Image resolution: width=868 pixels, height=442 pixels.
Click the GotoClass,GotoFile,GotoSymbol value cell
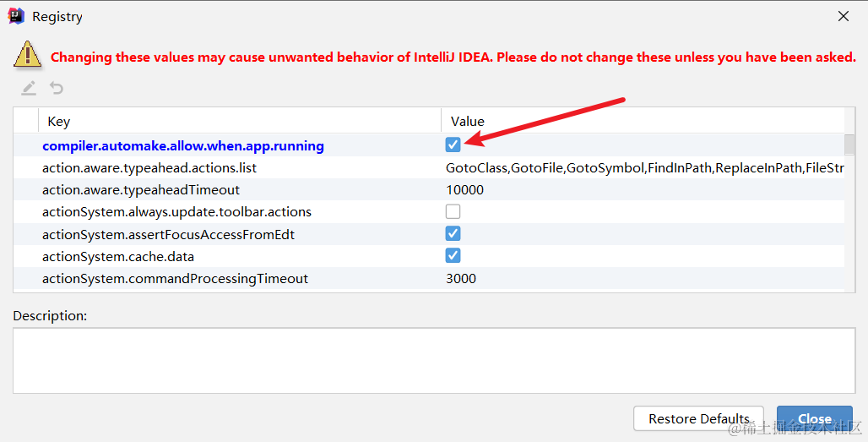tap(645, 168)
